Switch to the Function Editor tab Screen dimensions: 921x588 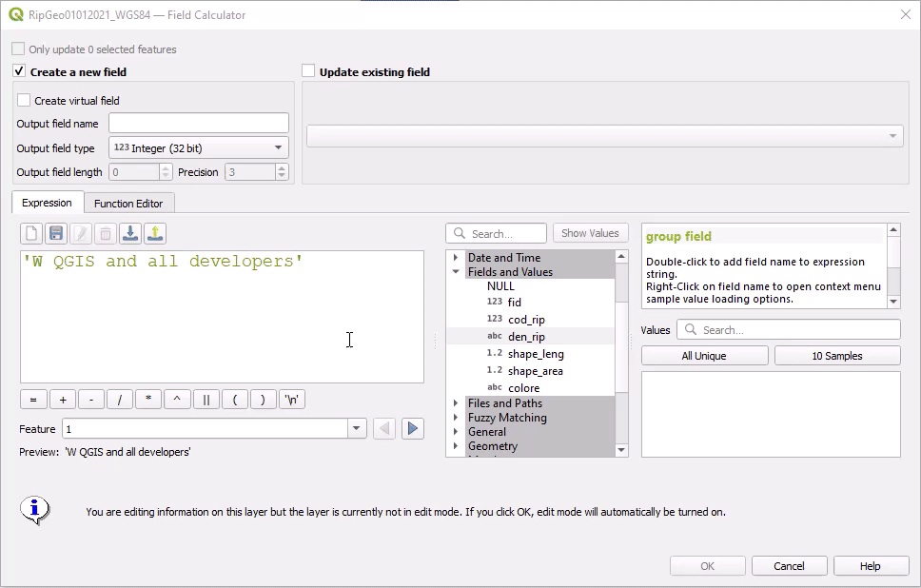(x=128, y=204)
